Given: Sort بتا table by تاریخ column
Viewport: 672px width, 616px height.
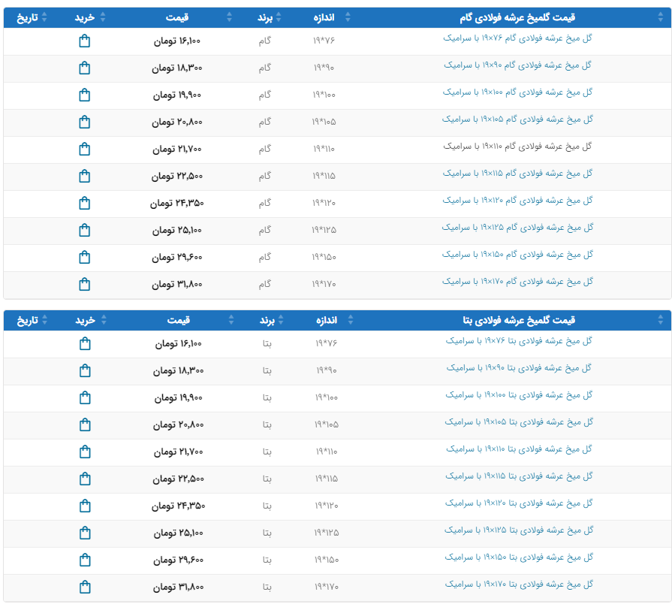Looking at the screenshot, I should tap(29, 320).
